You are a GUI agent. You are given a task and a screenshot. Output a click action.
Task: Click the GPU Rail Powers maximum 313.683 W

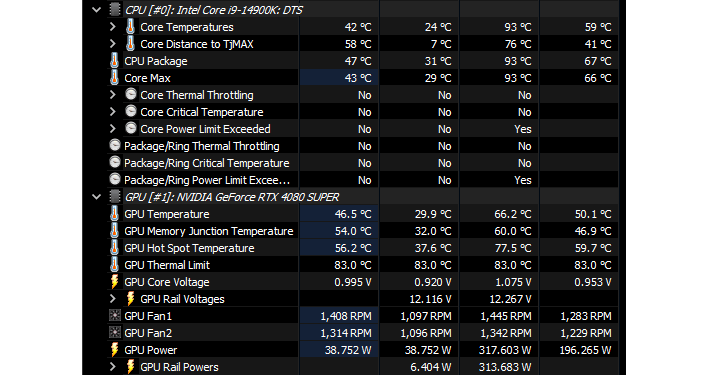click(x=505, y=367)
